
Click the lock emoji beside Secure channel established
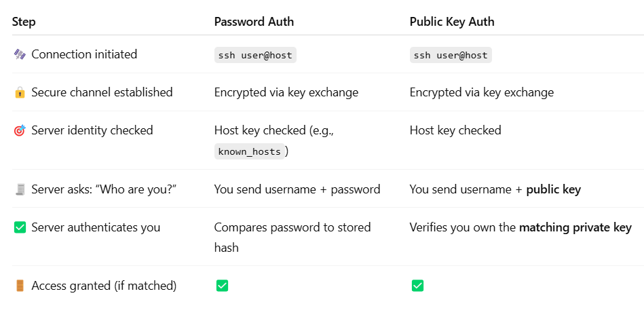point(19,92)
